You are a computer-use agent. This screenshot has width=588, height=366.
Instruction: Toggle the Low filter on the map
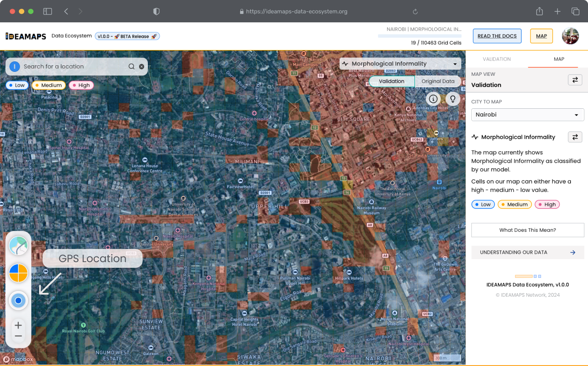(16, 85)
